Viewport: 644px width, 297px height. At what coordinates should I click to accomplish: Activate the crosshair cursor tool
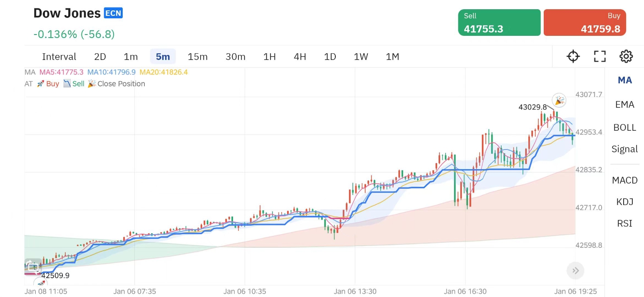573,56
